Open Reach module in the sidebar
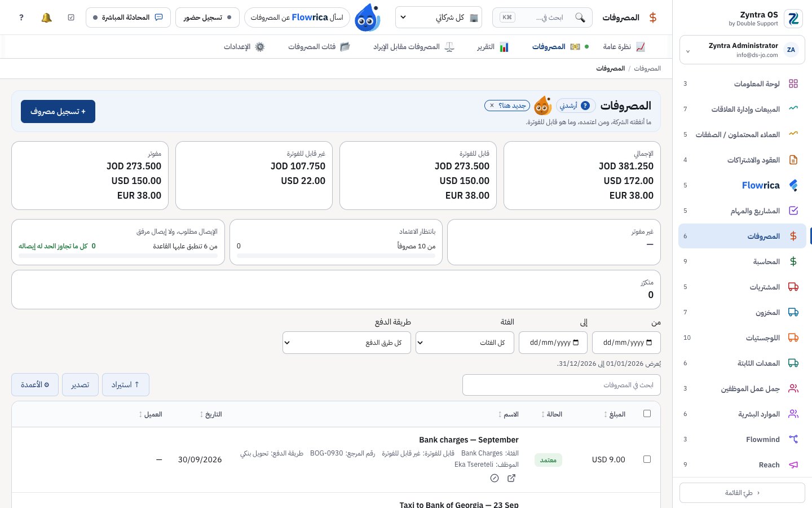Screen dimensions: 812x508 742,465
